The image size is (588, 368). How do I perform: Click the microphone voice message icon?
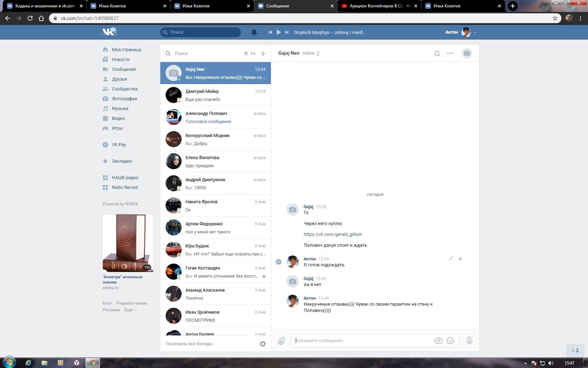click(x=469, y=341)
